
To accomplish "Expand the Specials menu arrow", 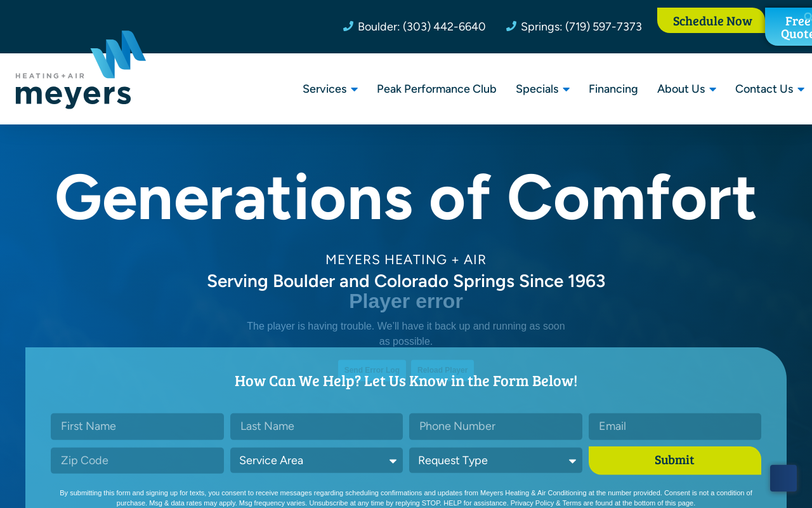I will point(566,90).
